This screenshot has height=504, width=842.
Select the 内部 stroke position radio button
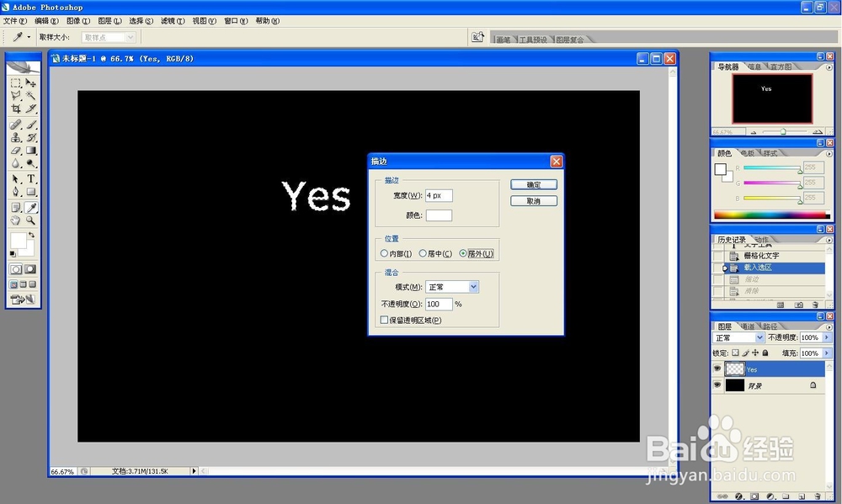[x=384, y=252]
